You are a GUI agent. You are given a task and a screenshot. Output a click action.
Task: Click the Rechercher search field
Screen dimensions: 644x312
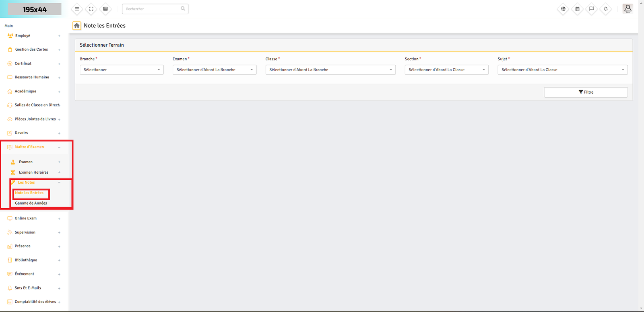[153, 9]
